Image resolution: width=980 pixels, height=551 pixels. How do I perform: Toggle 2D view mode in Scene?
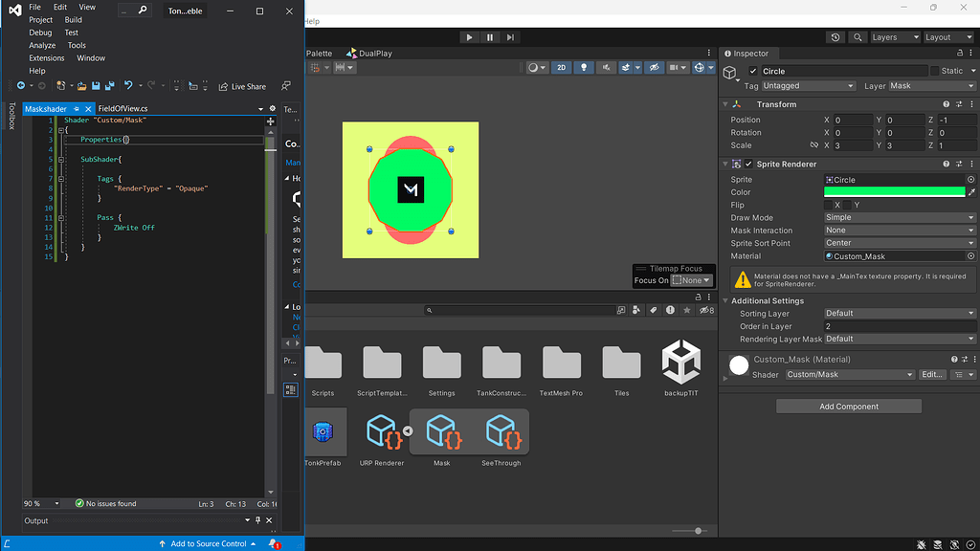pos(562,68)
